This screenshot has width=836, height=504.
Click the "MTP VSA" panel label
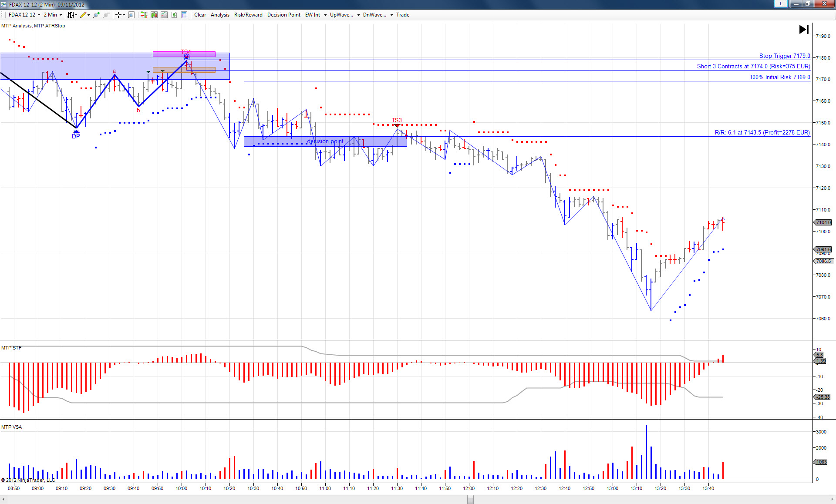(11, 427)
